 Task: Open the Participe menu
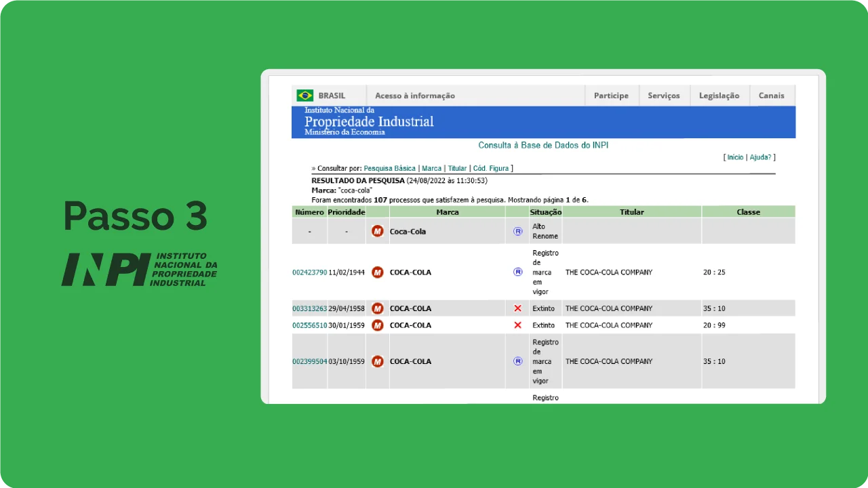pos(611,96)
